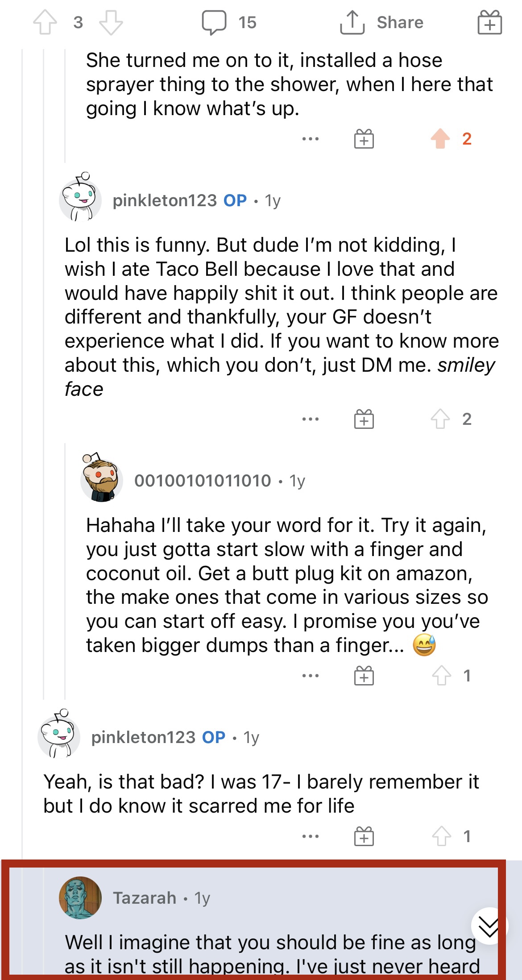Remove the orange upvote on the hose sprayer comment
The image size is (522, 980).
440,139
